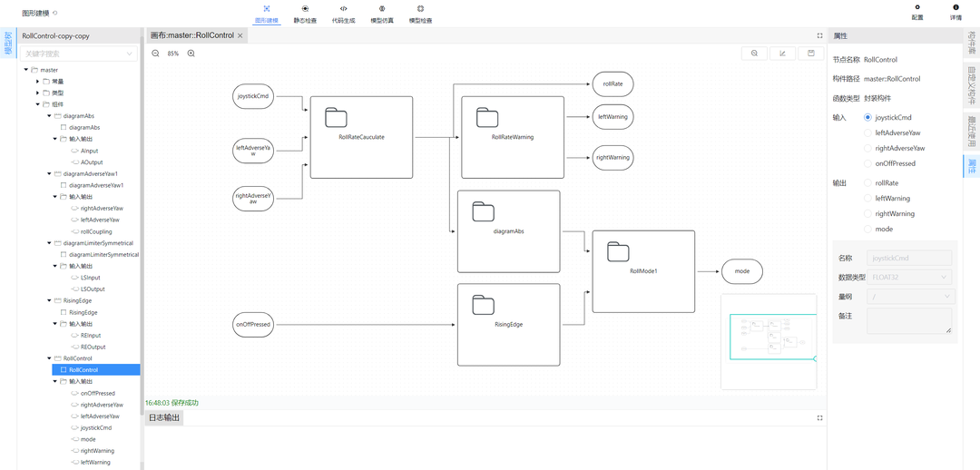Open the 模型检查 model check tool

(420, 14)
